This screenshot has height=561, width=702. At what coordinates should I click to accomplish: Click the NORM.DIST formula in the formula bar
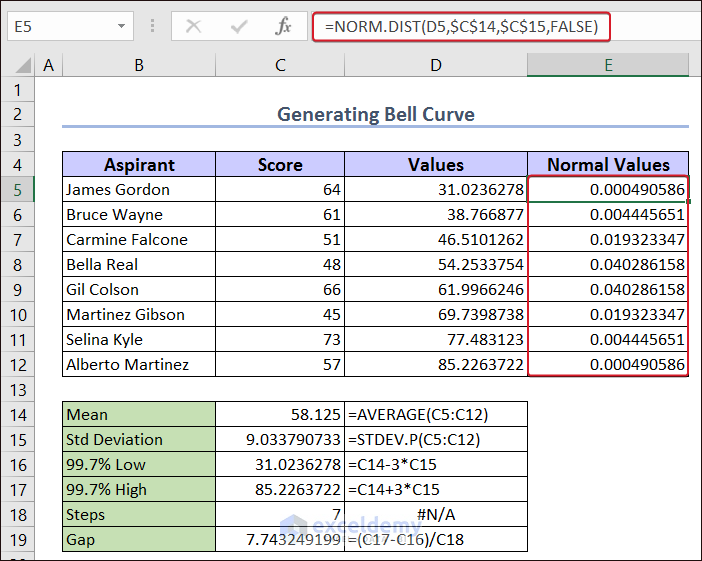click(460, 27)
